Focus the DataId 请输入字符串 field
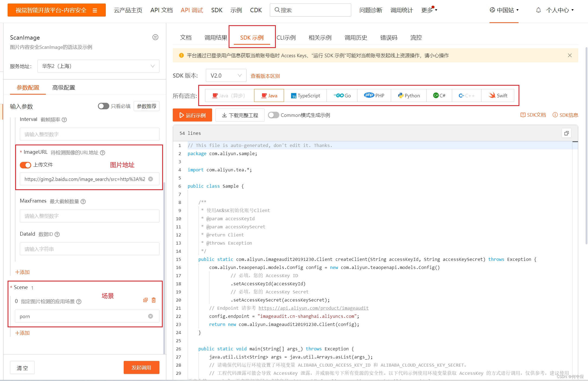Screen dimensions: 588x381 [x=90, y=249]
